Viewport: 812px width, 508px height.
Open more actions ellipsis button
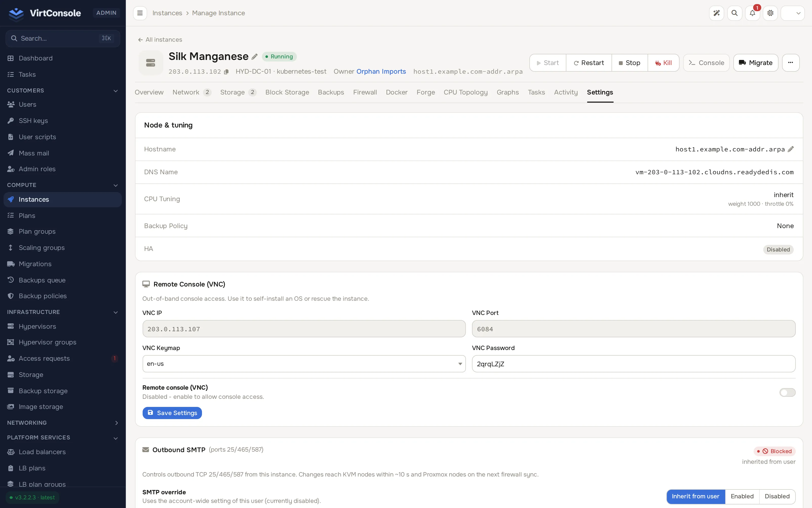(x=790, y=63)
